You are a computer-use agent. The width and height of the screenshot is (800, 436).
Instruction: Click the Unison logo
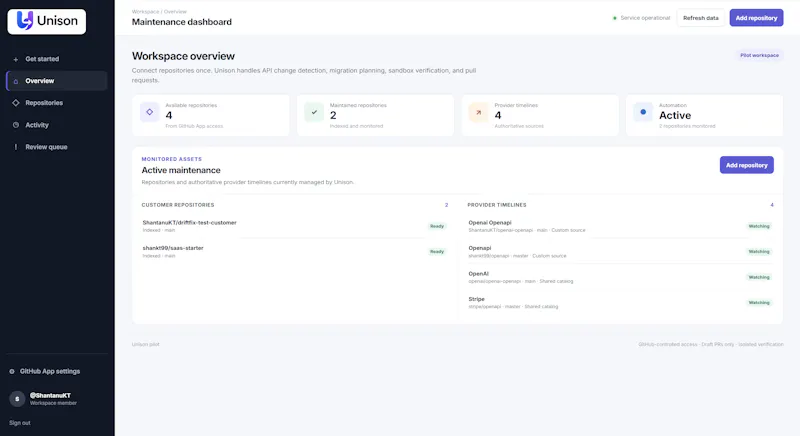pos(46,21)
